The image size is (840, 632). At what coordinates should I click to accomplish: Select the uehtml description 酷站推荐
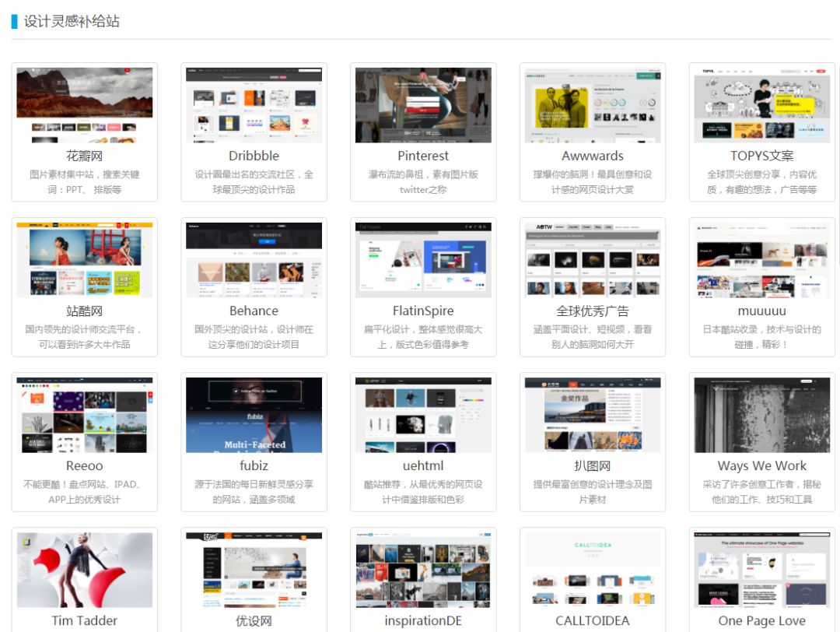tap(423, 492)
